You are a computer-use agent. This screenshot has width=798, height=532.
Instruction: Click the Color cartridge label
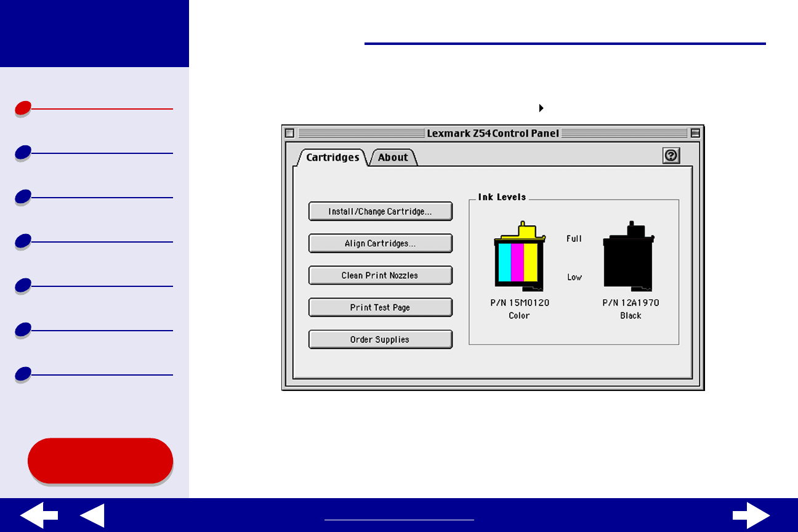click(x=519, y=315)
